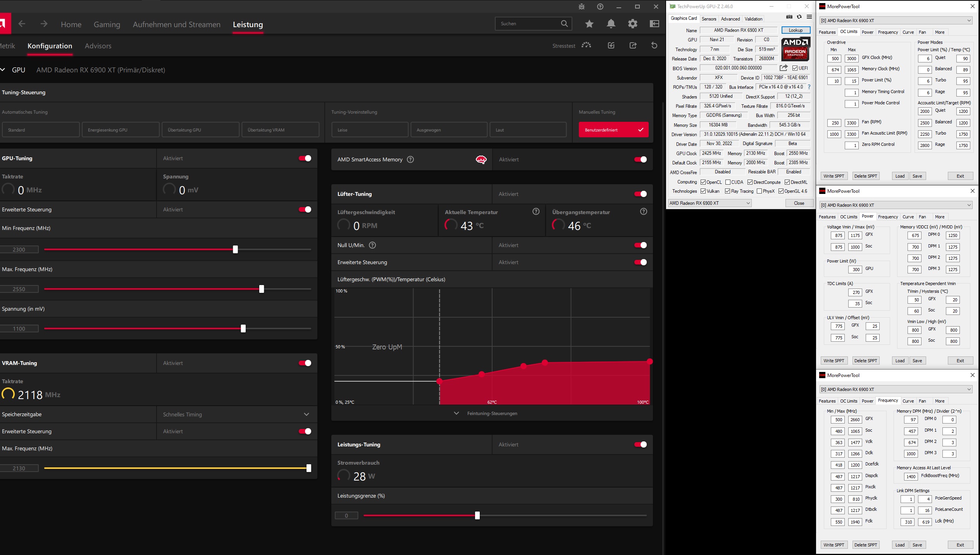980x555 pixels.
Task: Click the Lookup button in GPU-Z
Action: click(796, 30)
